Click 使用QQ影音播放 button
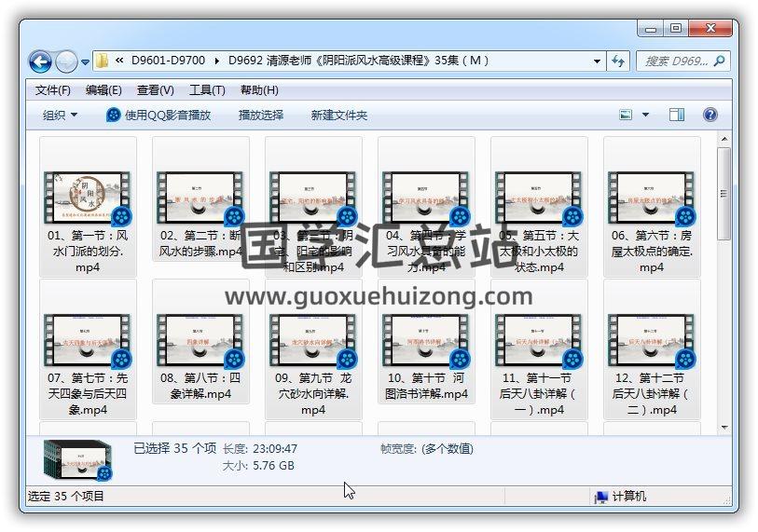The width and height of the screenshot is (758, 532). pyautogui.click(x=158, y=115)
